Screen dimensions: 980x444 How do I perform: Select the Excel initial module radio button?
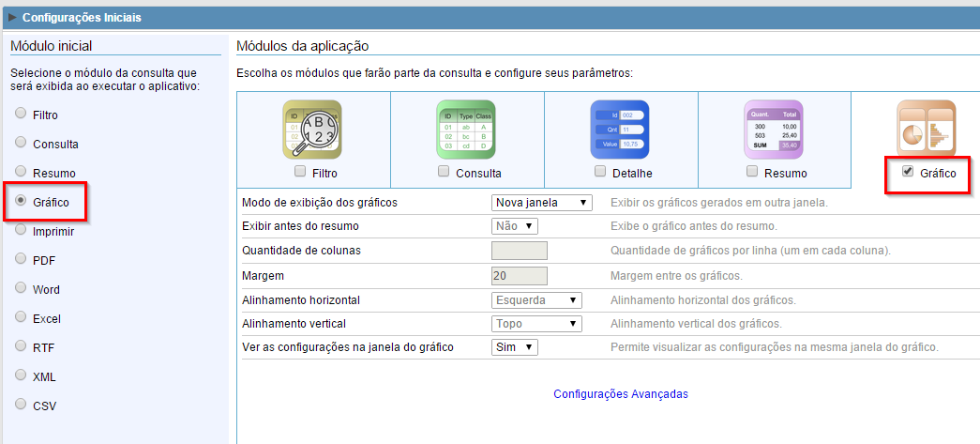[21, 317]
